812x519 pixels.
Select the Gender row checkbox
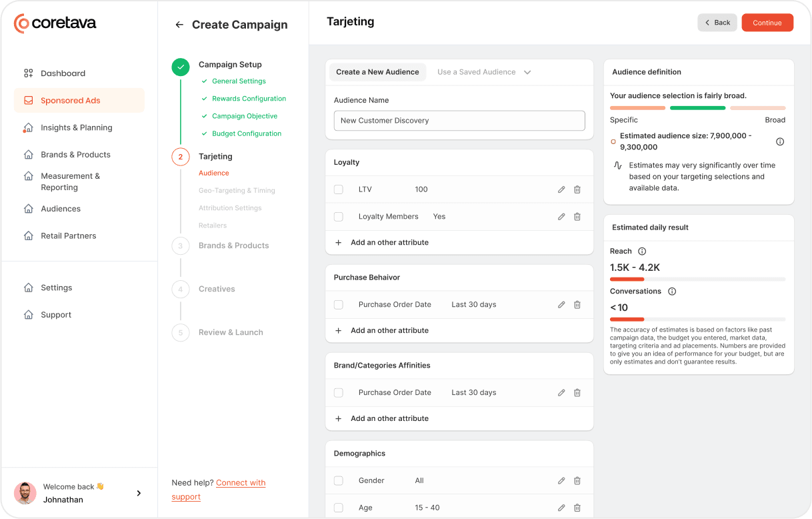(x=339, y=481)
